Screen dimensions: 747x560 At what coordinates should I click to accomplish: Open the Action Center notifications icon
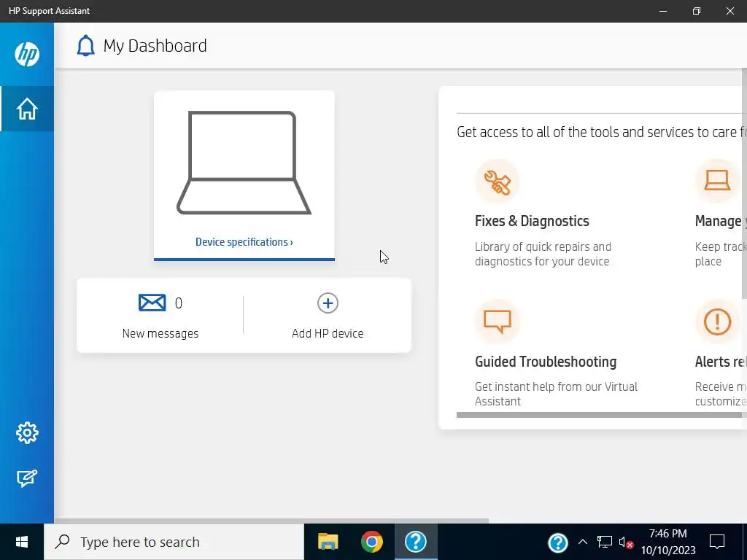[717, 542]
